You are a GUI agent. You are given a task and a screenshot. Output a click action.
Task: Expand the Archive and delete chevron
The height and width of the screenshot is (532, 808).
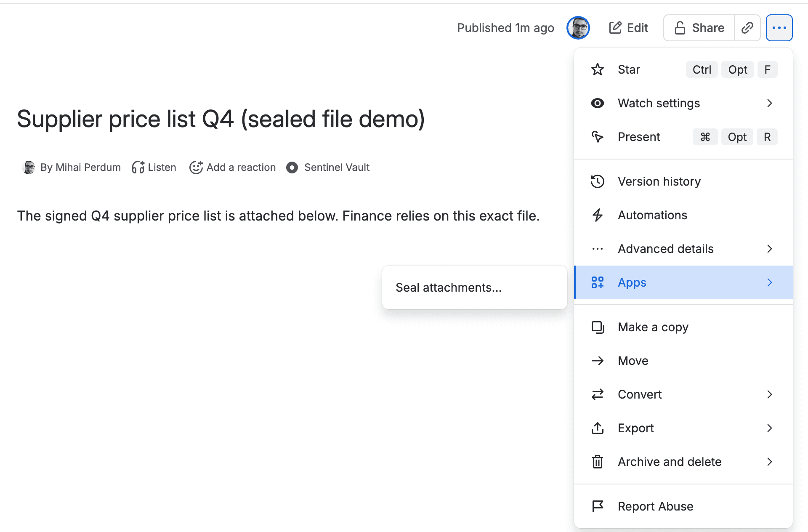(x=770, y=462)
